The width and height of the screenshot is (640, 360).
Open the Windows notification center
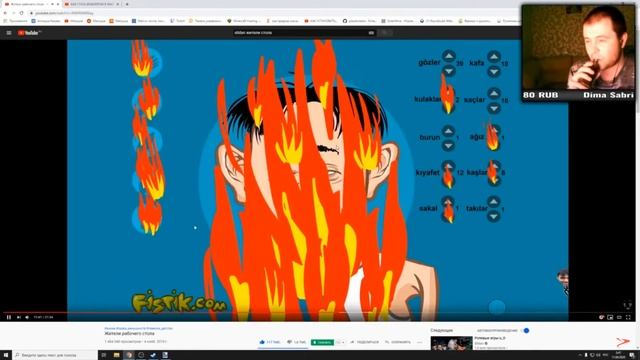(632, 355)
